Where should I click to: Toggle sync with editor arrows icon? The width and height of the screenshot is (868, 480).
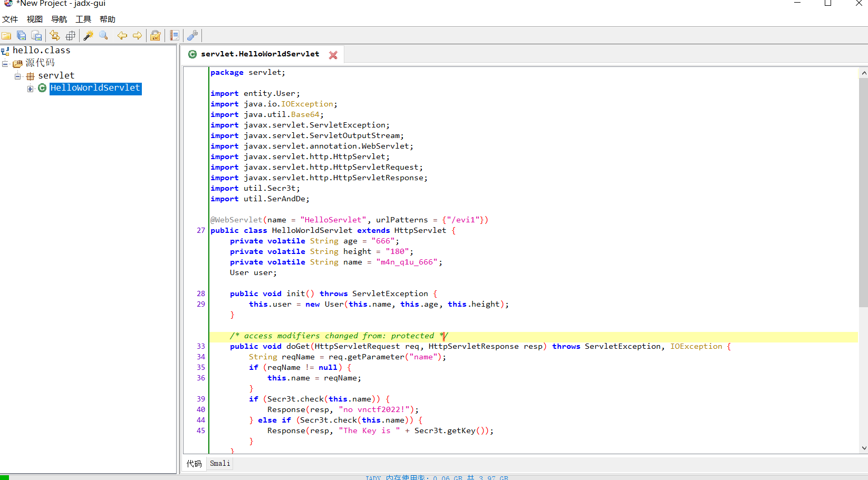pos(55,36)
